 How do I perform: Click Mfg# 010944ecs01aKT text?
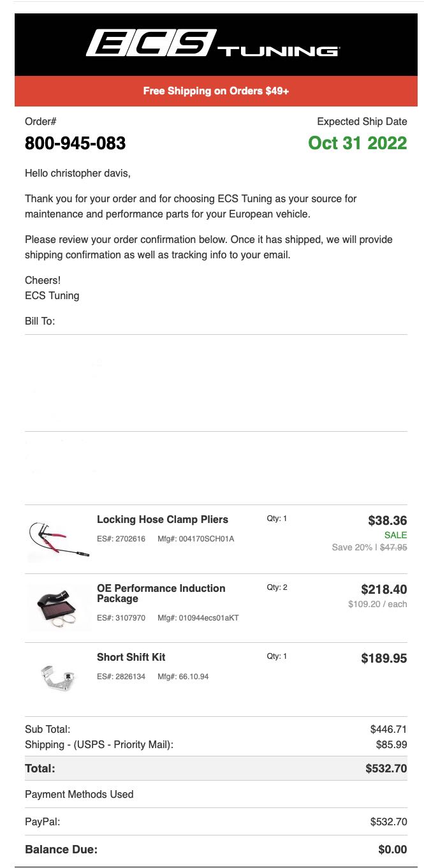coord(198,618)
